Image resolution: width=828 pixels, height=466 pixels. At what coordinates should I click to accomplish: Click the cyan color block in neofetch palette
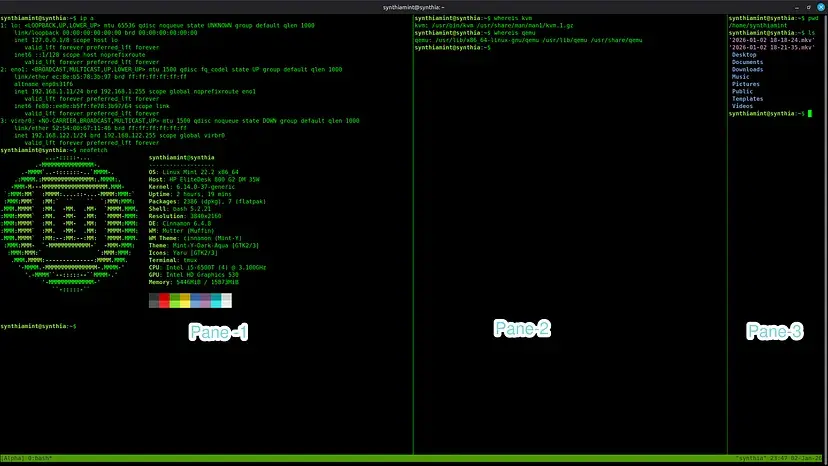[214, 300]
